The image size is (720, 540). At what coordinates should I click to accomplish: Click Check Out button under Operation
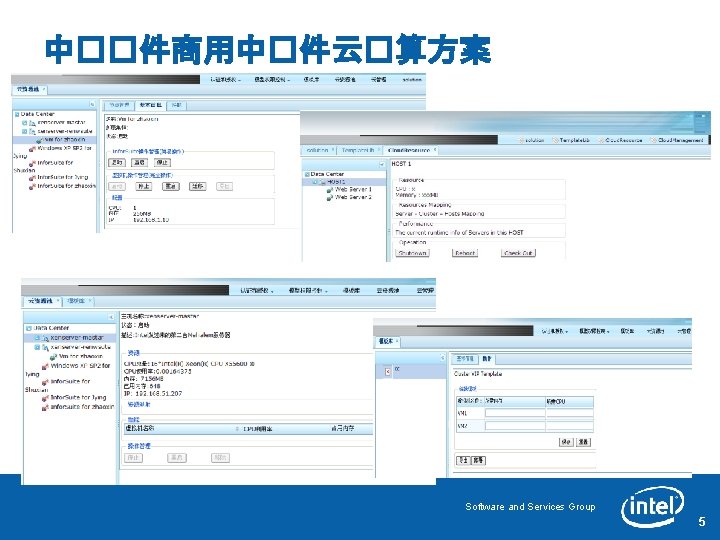click(x=518, y=253)
